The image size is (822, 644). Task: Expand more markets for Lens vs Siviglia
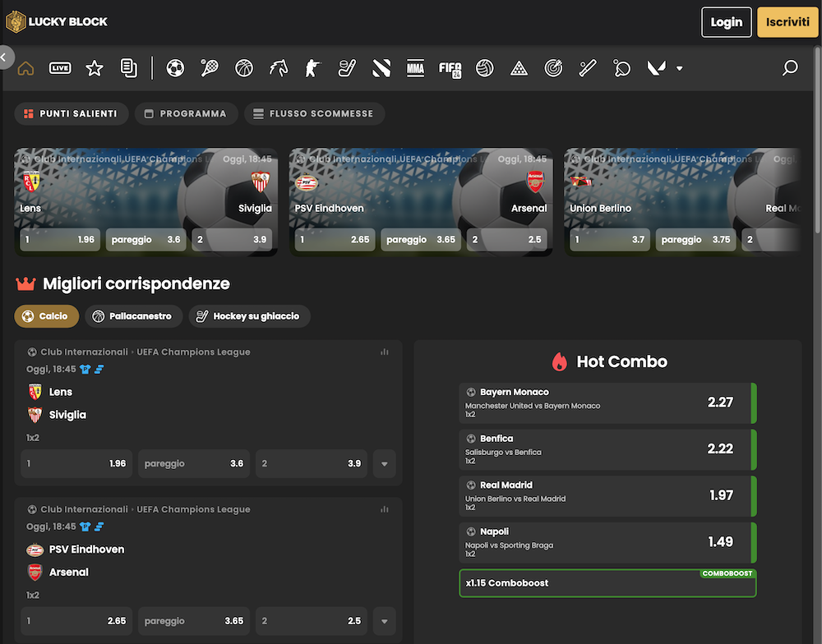click(x=384, y=463)
